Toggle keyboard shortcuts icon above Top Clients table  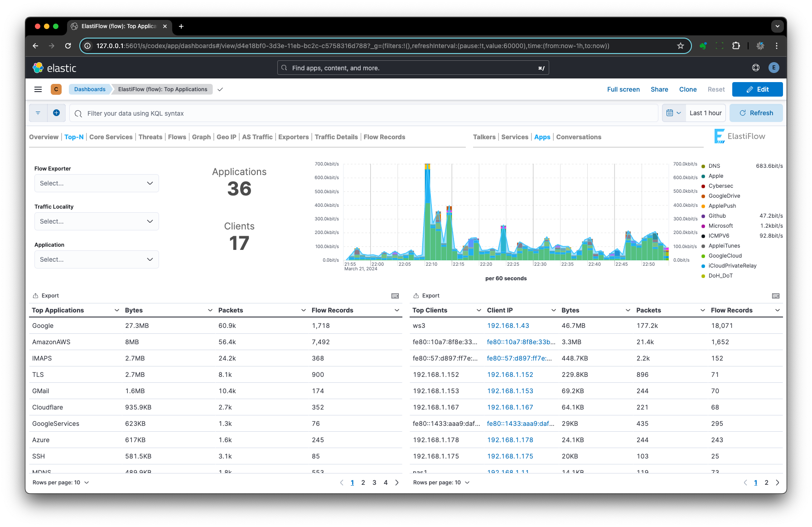point(776,296)
